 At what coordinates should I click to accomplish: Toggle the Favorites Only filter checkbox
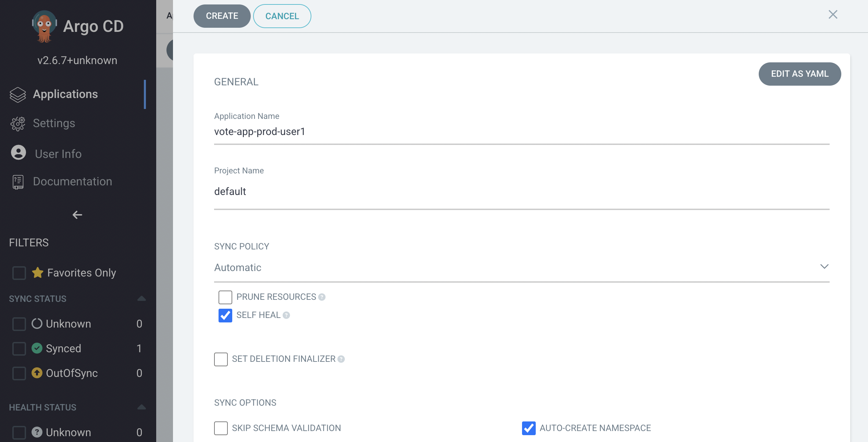(x=19, y=273)
